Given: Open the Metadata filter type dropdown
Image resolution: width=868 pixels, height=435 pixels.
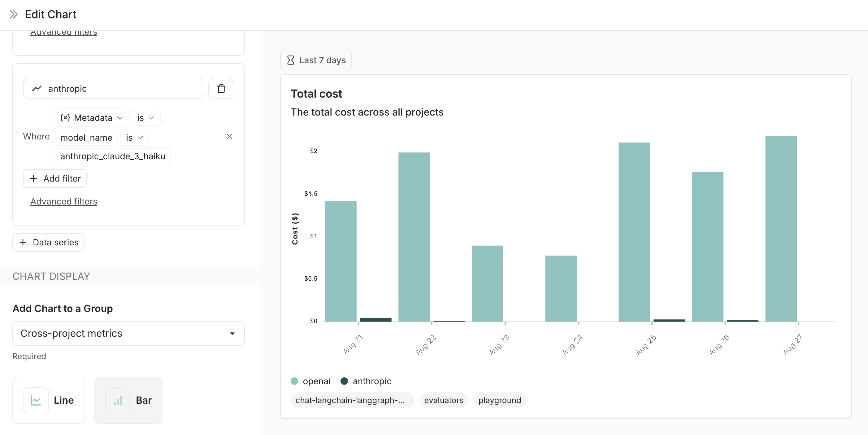Looking at the screenshot, I should pos(91,118).
